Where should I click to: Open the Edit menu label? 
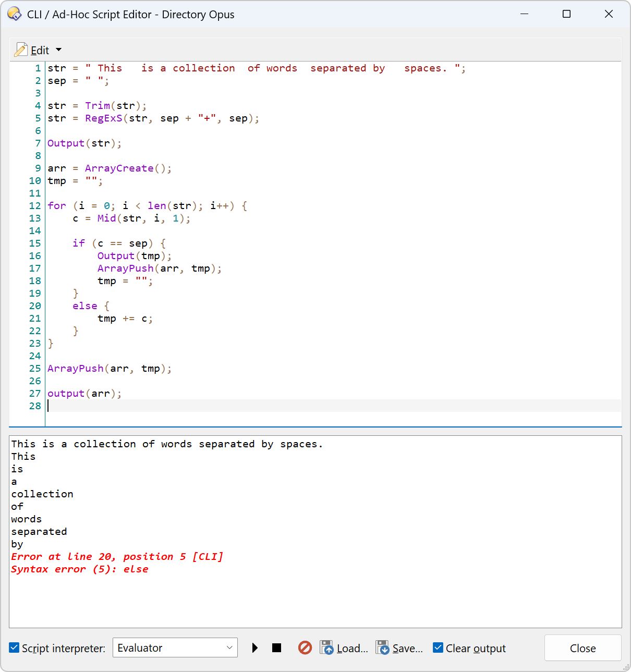[x=40, y=51]
